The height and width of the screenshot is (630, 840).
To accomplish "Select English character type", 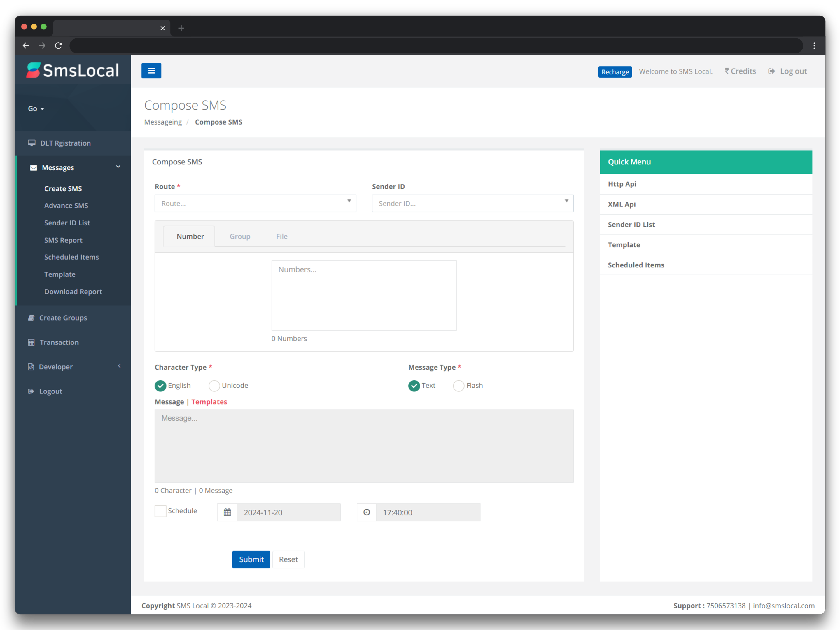I will tap(160, 386).
